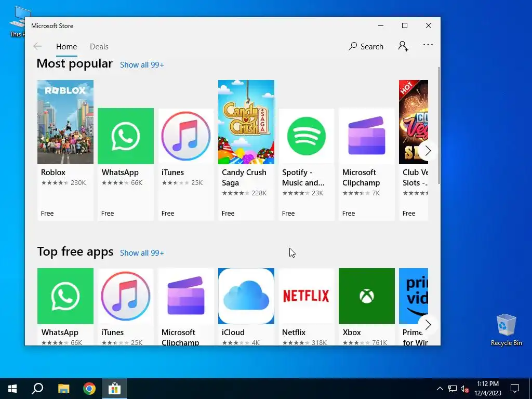The height and width of the screenshot is (399, 532).
Task: Open the Xbox app icon
Action: pos(366,296)
